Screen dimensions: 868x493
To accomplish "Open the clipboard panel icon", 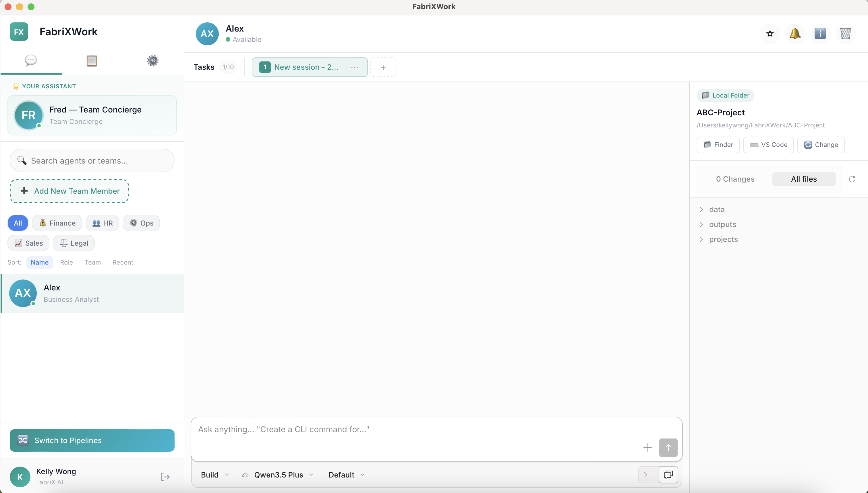I will coord(92,61).
